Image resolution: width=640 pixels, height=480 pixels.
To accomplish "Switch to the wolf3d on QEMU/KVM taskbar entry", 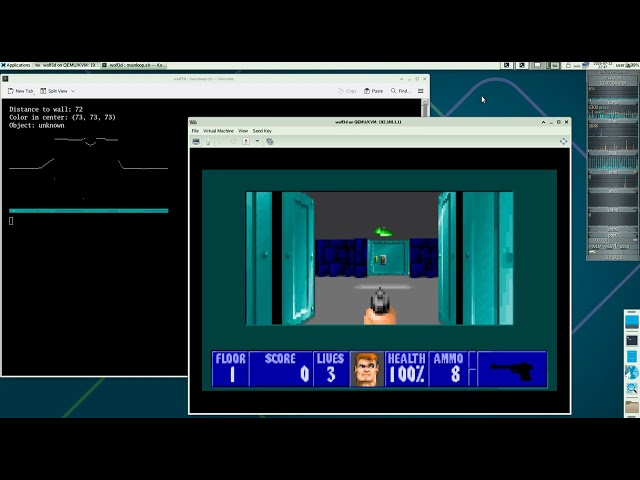I will (x=66, y=65).
